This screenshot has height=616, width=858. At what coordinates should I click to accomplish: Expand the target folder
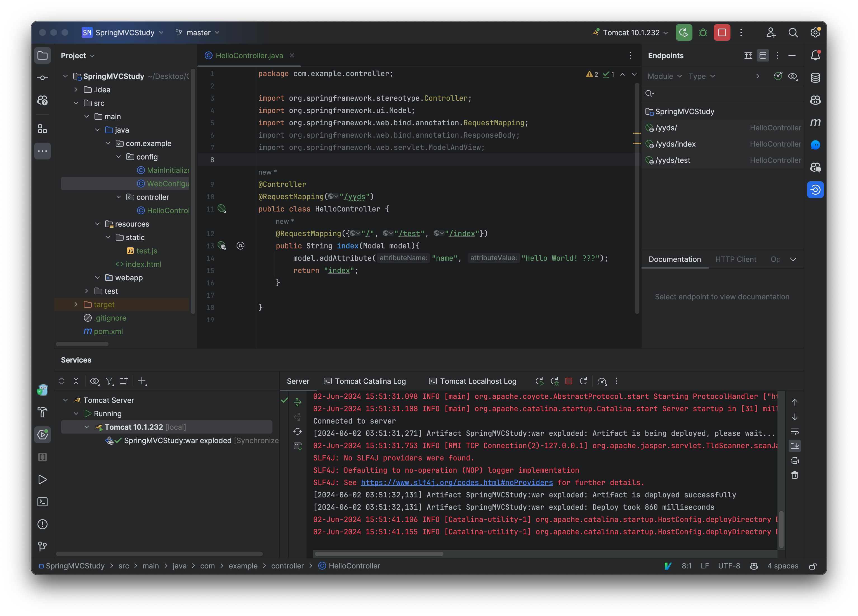coord(76,304)
